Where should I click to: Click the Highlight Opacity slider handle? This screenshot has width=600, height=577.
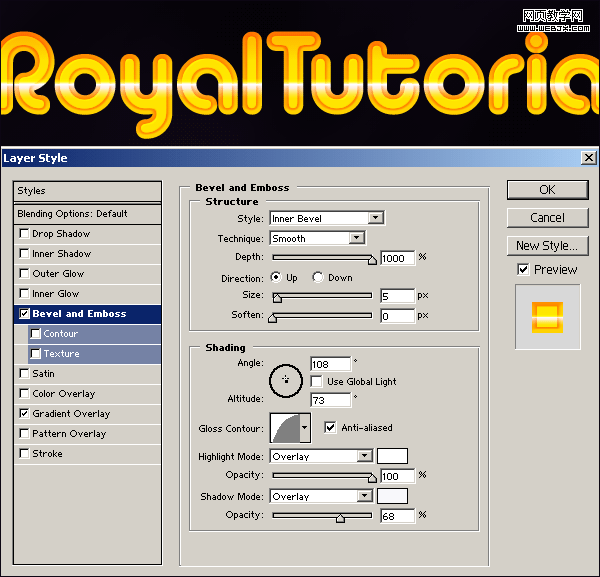click(x=372, y=478)
